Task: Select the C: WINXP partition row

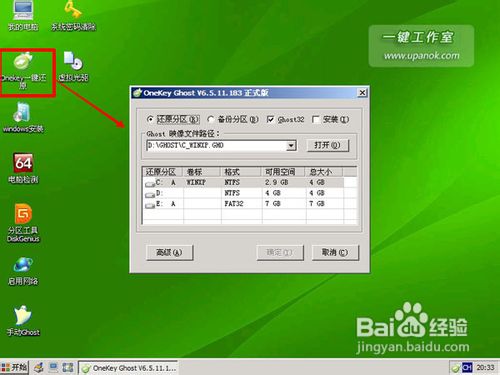Action: coord(244,182)
